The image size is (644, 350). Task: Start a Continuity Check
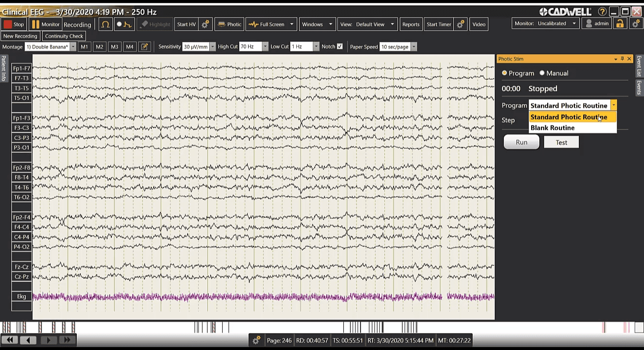[64, 35]
